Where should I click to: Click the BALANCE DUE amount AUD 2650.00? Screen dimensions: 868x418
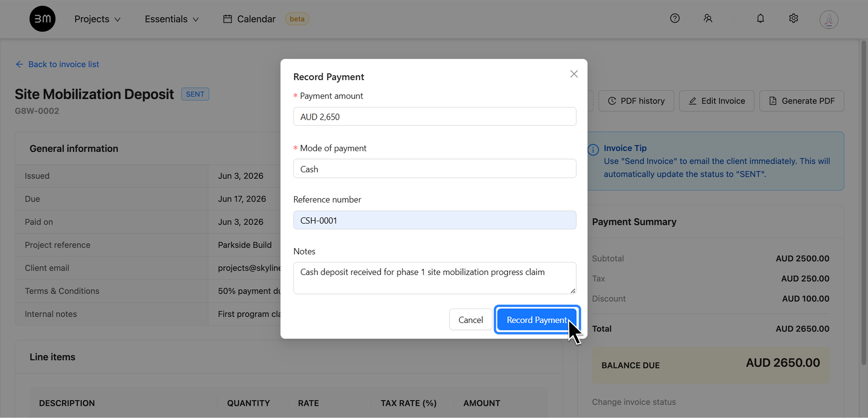pyautogui.click(x=783, y=363)
